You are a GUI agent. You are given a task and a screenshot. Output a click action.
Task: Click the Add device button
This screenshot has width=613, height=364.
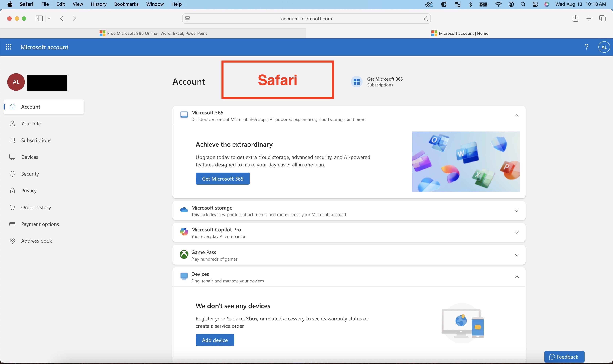[x=215, y=340]
